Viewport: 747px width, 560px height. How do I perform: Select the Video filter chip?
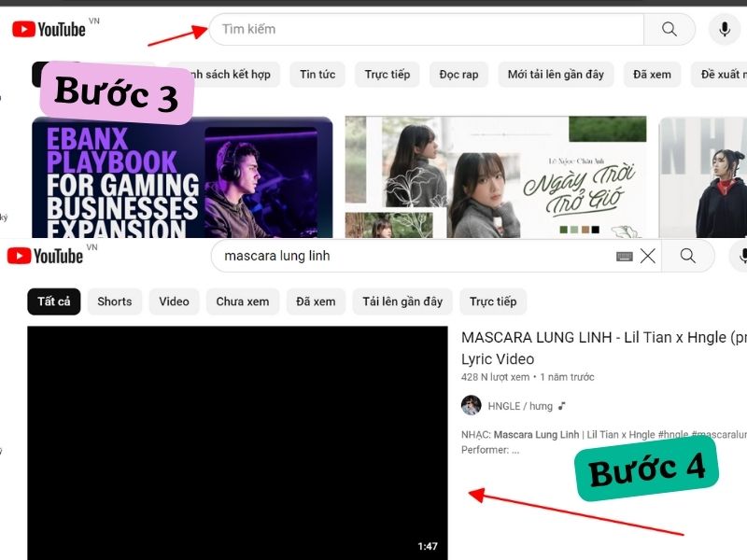[174, 301]
